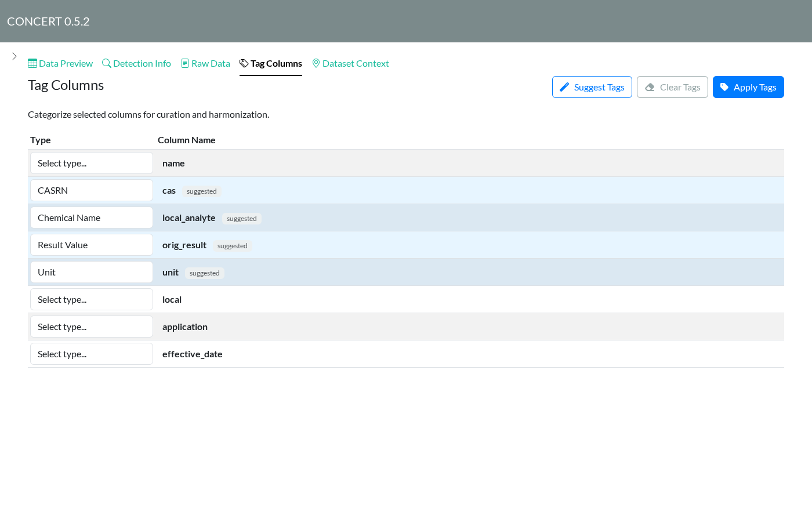
Task: Click the 'Tag Columns' page heading
Action: (66, 85)
